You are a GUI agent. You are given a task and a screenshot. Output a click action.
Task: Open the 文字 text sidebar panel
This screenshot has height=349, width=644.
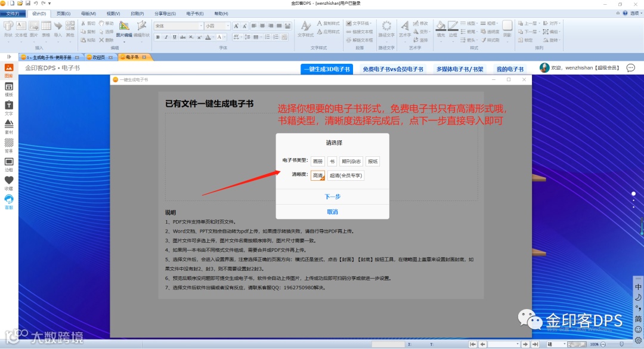pos(8,108)
